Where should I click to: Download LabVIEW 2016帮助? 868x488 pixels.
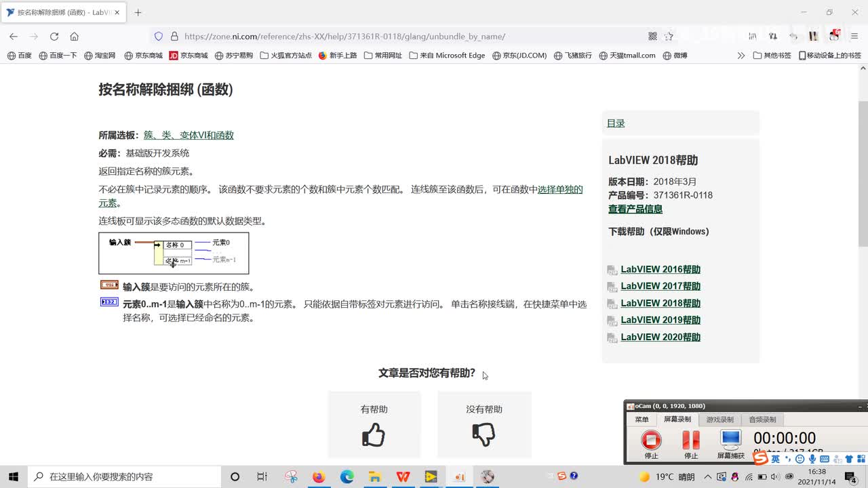660,270
